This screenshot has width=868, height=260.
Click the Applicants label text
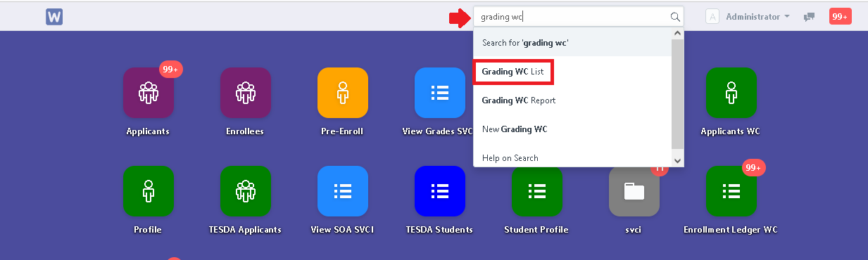[x=148, y=131]
